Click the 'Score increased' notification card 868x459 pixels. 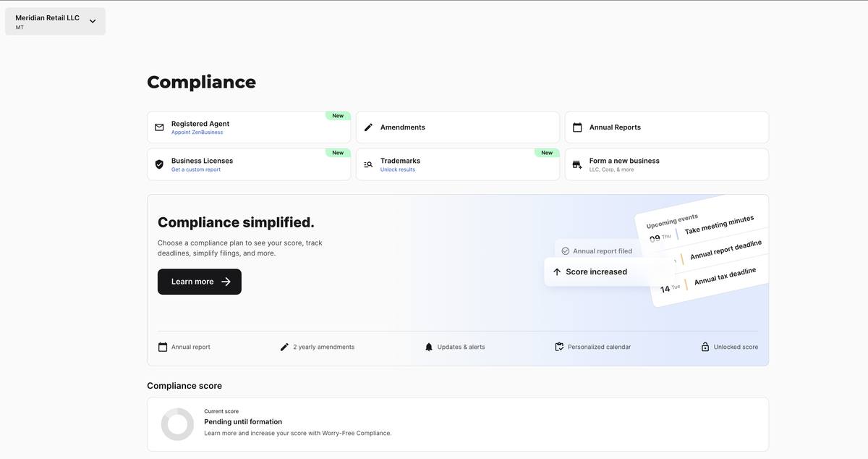coord(609,272)
